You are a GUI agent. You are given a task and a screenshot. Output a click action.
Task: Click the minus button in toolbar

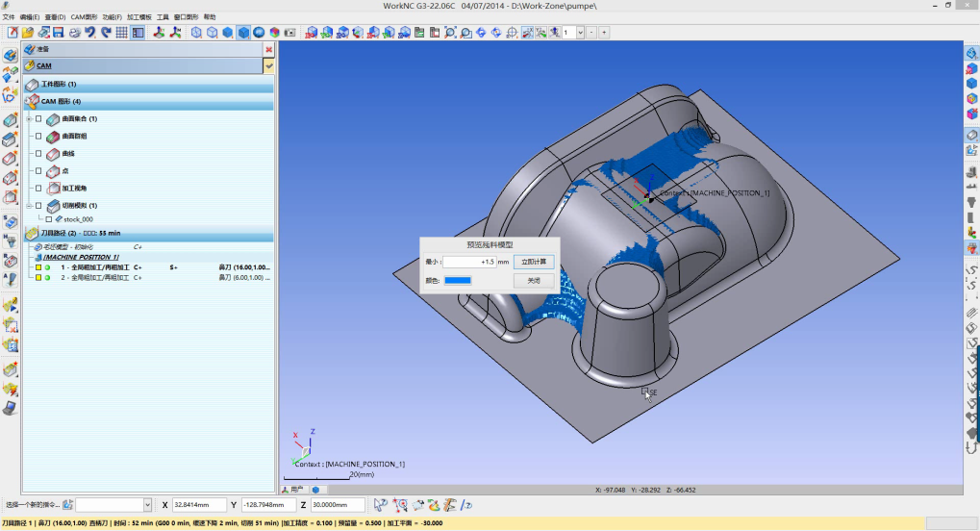(591, 33)
